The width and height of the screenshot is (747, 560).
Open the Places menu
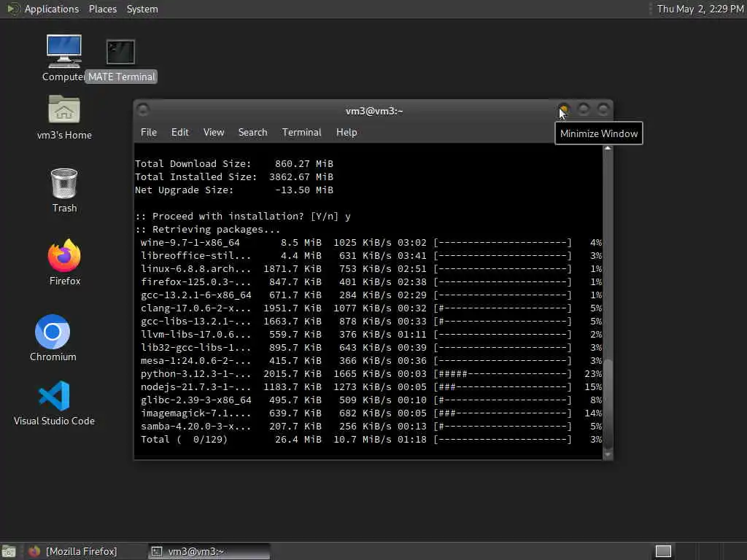click(102, 9)
